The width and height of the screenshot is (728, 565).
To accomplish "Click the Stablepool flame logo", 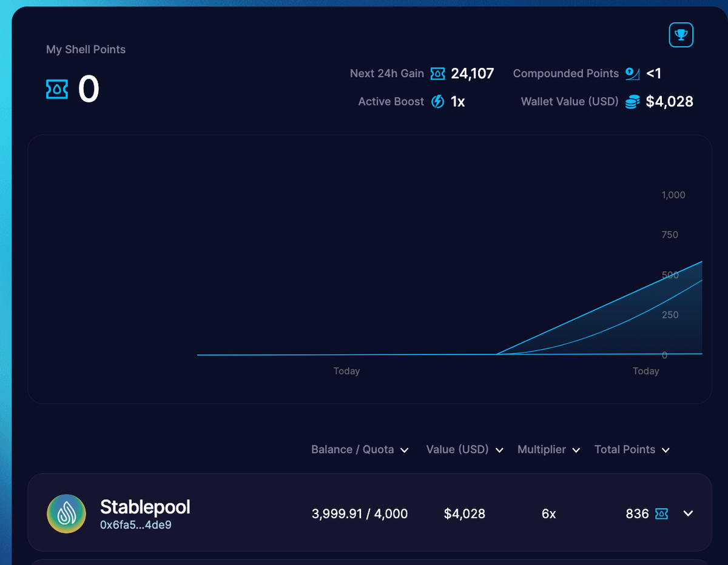I will (x=66, y=513).
